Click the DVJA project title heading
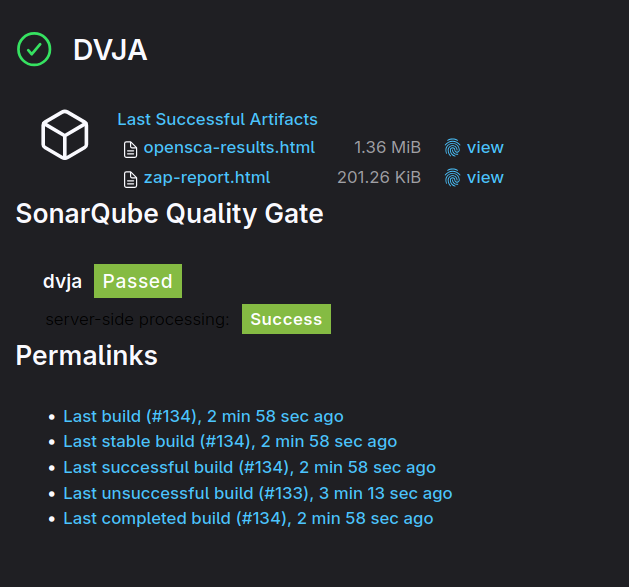This screenshot has width=629, height=587. click(x=110, y=50)
